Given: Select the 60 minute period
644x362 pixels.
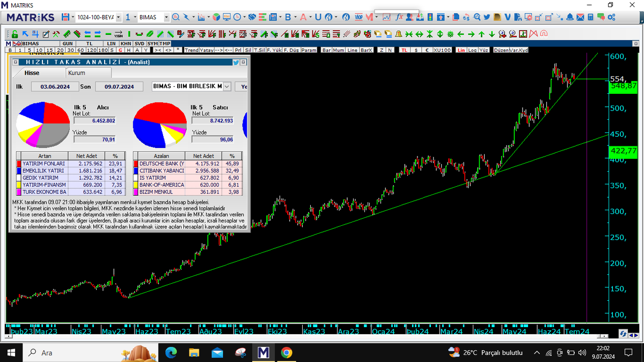Looking at the screenshot, I should coord(80,50).
